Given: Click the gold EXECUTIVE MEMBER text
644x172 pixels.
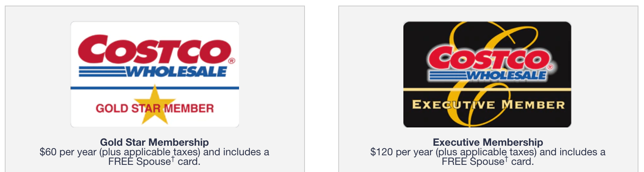Looking at the screenshot, I should pyautogui.click(x=488, y=105).
